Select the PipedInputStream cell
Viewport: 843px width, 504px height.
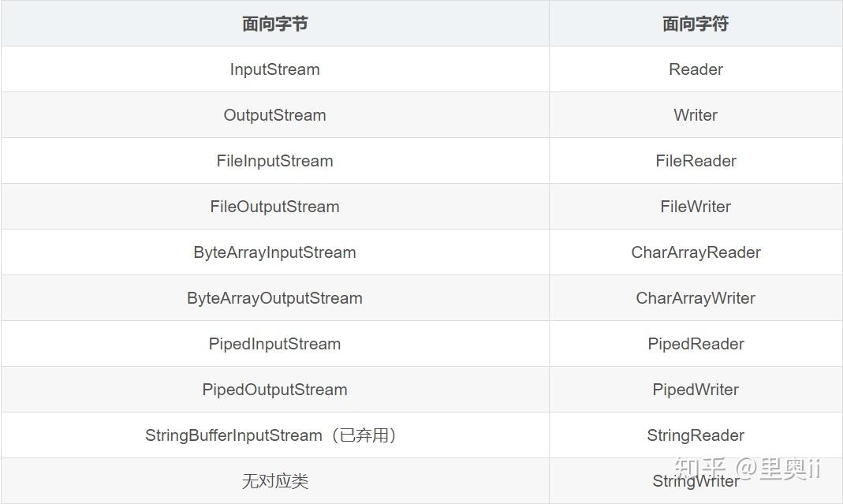[x=274, y=344]
